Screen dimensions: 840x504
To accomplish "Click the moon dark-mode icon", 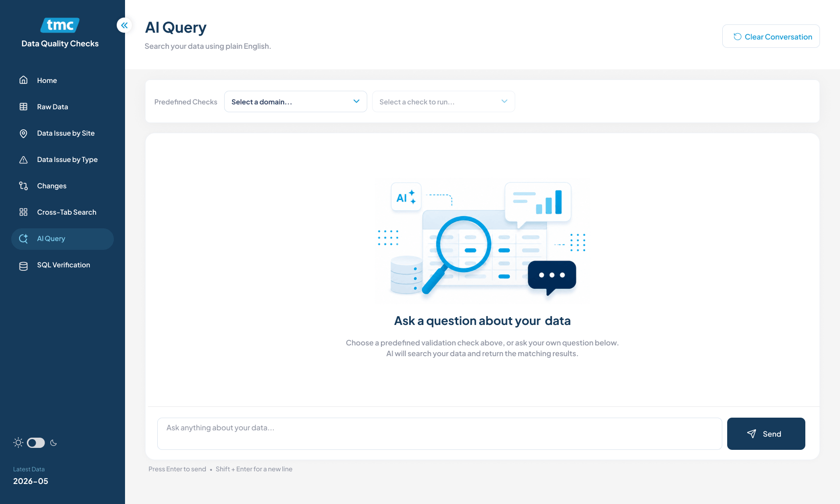I will point(54,443).
